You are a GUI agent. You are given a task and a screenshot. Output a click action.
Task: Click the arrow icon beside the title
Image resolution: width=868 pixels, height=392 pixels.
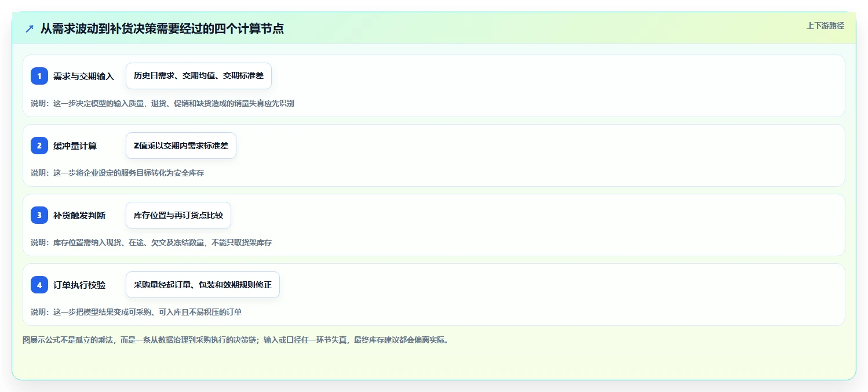coord(30,28)
